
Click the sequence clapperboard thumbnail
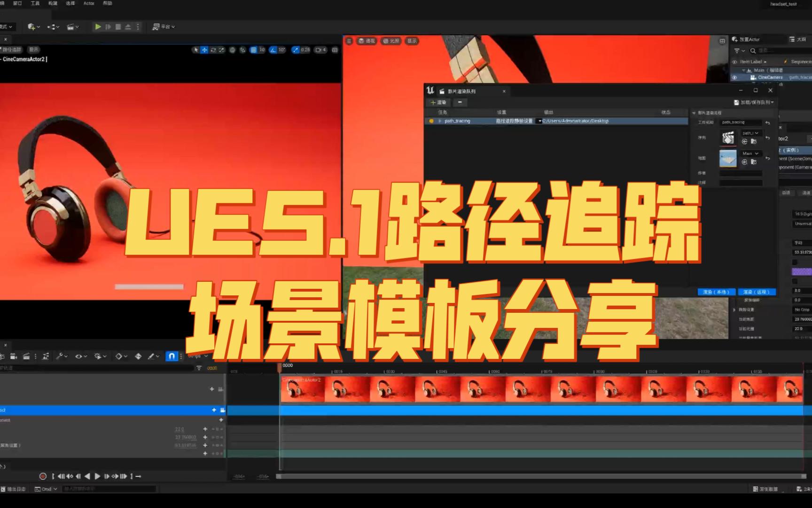[x=728, y=137]
